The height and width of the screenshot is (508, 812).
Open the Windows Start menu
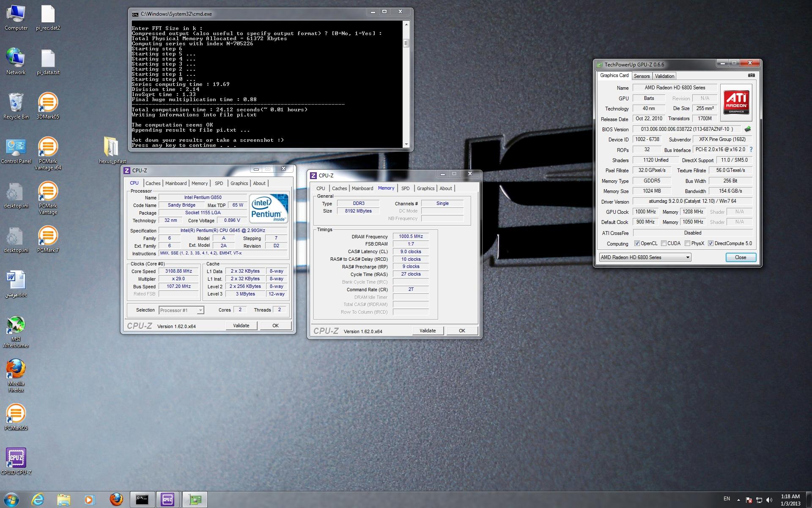pos(11,500)
